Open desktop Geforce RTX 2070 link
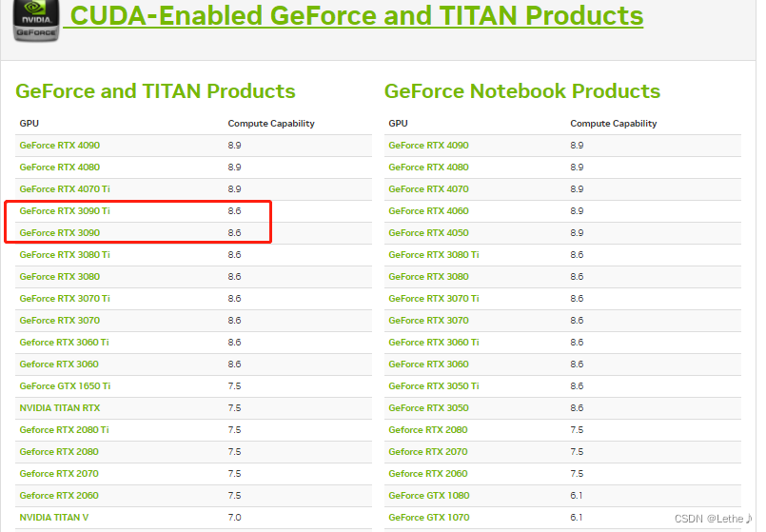766x532 pixels. [x=59, y=474]
